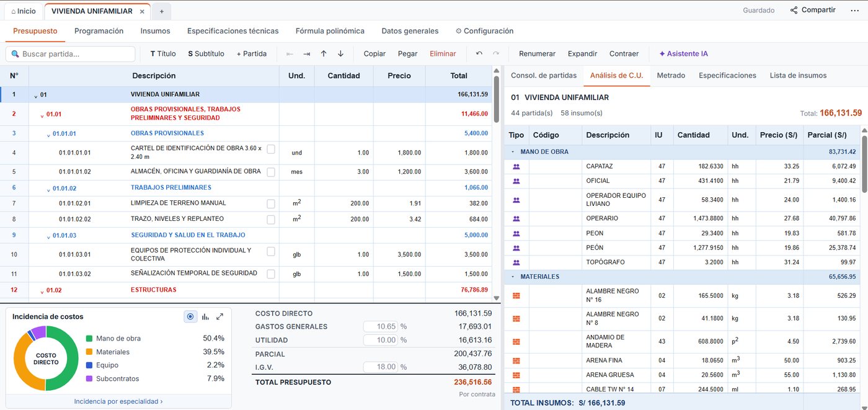
Task: Select donut chart view toggle
Action: click(x=190, y=316)
